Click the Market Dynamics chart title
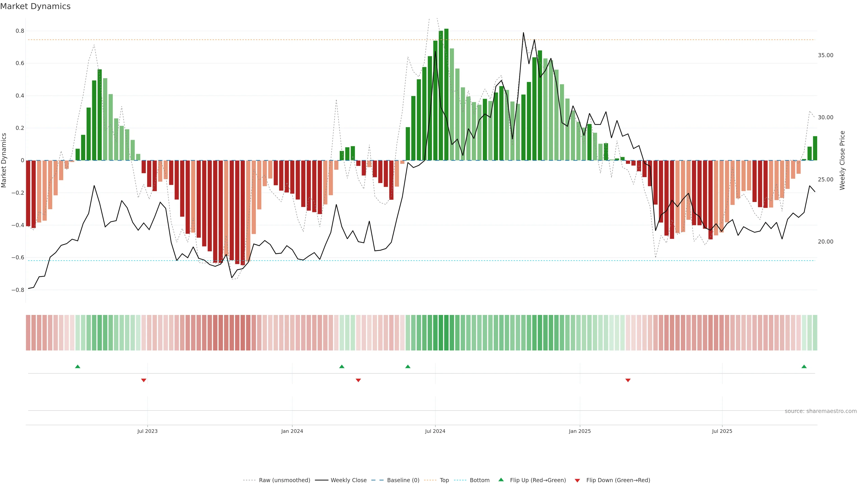This screenshot has width=868, height=488. (35, 6)
